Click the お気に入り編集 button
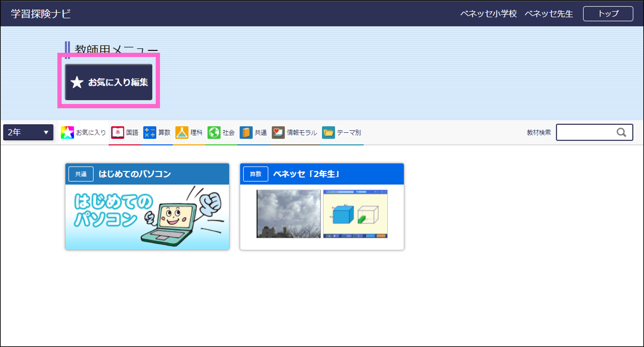The height and width of the screenshot is (347, 644). pos(109,82)
